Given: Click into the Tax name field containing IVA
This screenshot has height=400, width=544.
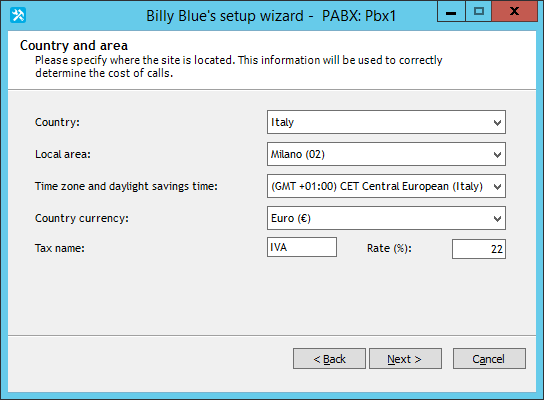Looking at the screenshot, I should pos(302,247).
